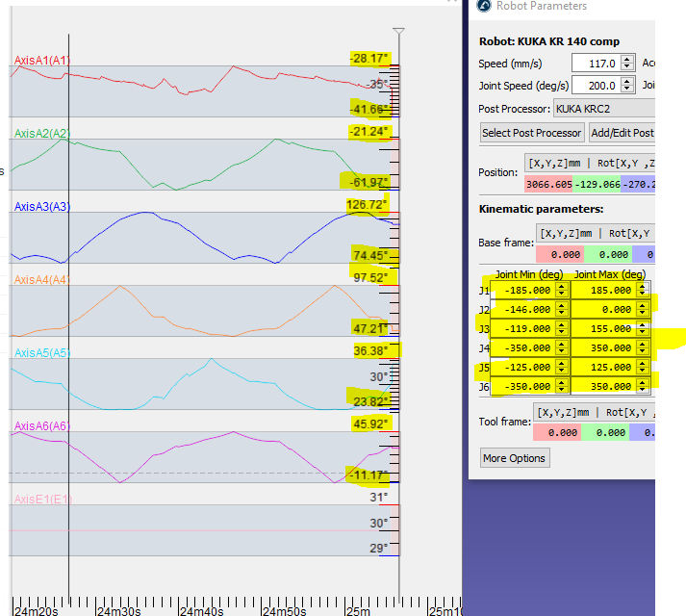
Task: Click the AxisA2(A2) graph label
Action: (42, 133)
